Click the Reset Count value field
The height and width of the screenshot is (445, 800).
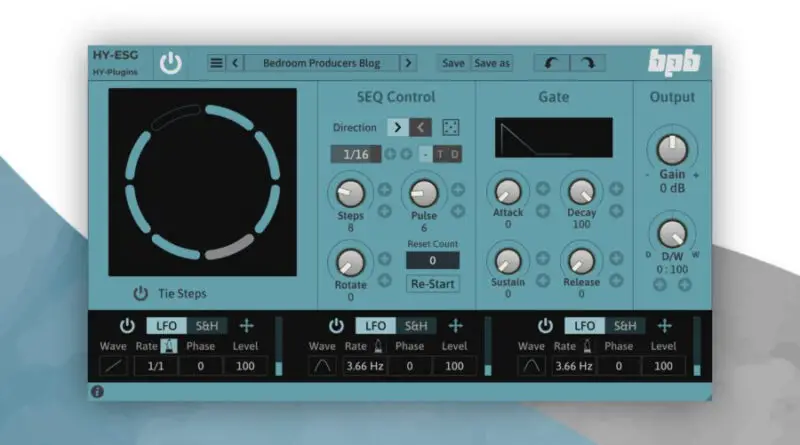pos(433,260)
